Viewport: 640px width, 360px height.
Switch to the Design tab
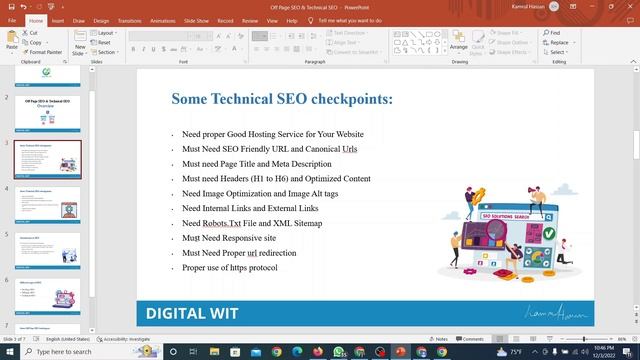click(x=101, y=20)
